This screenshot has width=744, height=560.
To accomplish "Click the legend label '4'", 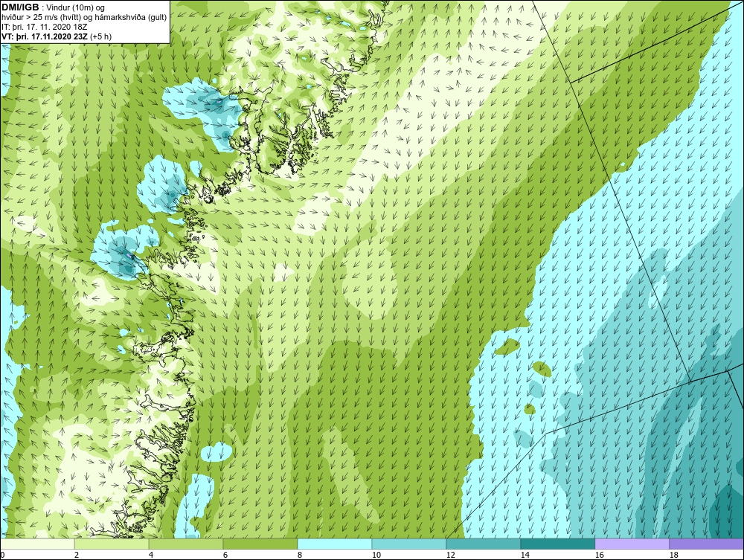I will click(x=151, y=555).
